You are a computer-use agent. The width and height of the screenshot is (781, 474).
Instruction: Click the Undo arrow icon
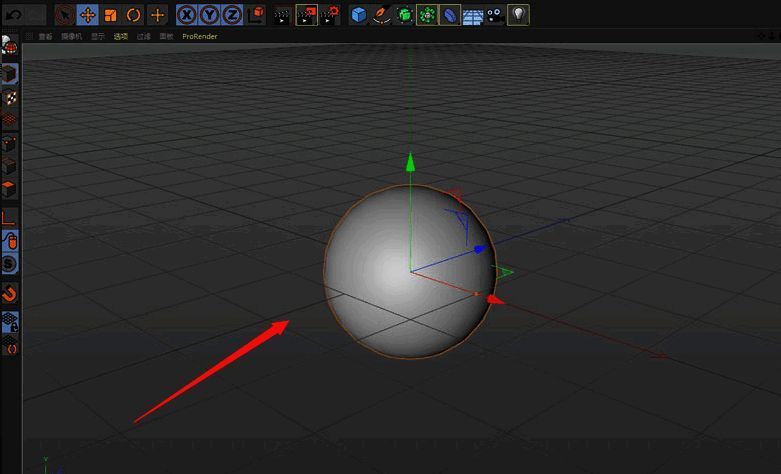click(x=13, y=14)
